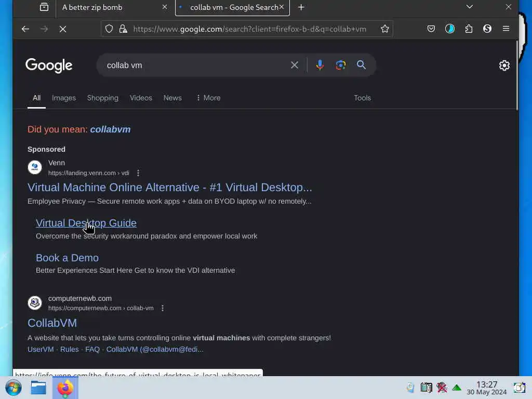Open the Firefox extensions puzzle icon
This screenshot has width=532, height=399.
pyautogui.click(x=469, y=29)
